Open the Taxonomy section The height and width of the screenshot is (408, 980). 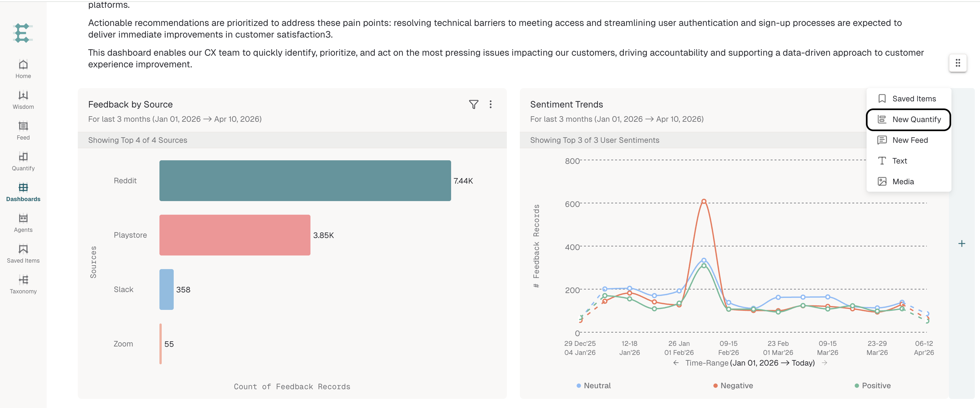click(23, 284)
